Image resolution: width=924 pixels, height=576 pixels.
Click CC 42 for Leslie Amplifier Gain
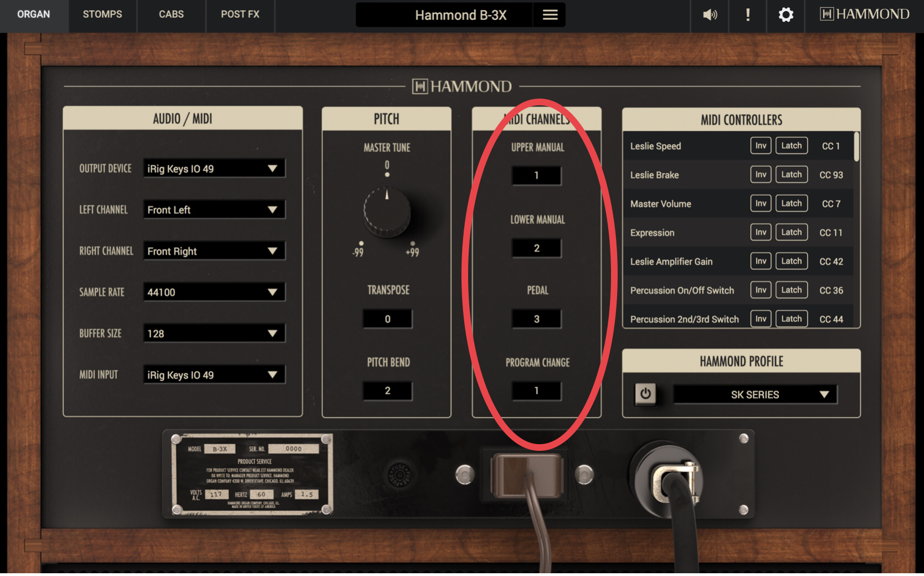click(831, 261)
